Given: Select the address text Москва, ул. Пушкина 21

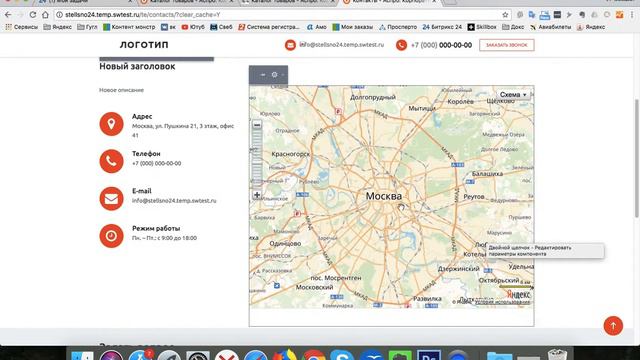Looking at the screenshot, I should click(183, 131).
